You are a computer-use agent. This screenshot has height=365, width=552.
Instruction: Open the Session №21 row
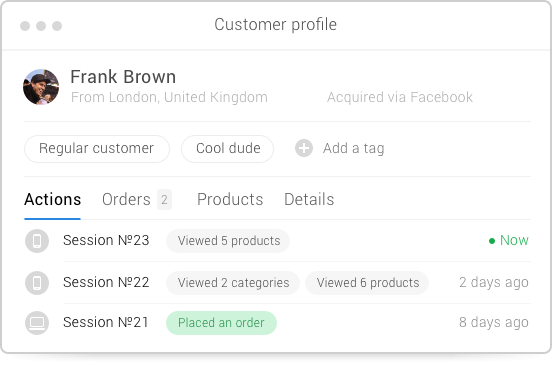coord(278,323)
